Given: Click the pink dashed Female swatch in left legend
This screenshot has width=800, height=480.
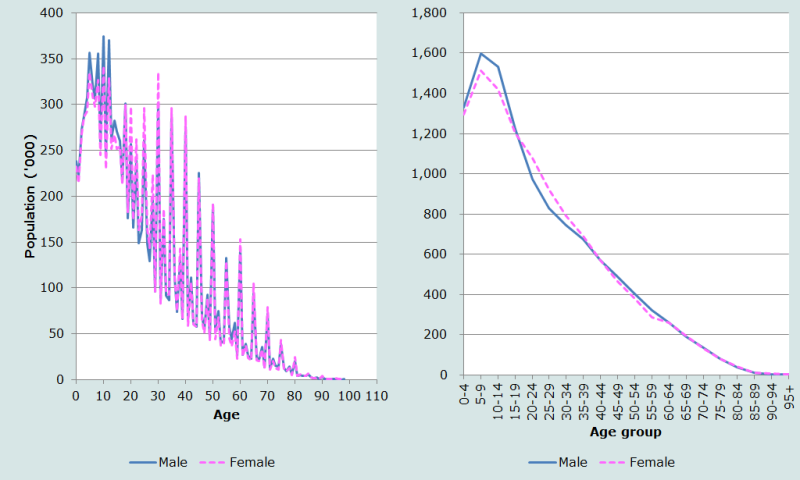Looking at the screenshot, I should tap(213, 463).
